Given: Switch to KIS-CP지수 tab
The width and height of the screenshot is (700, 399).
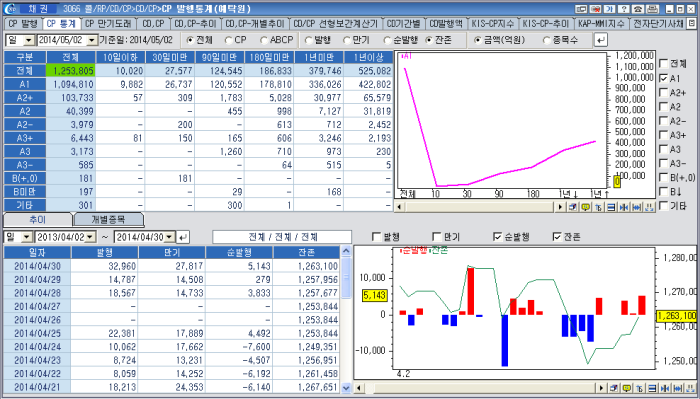Looking at the screenshot, I should pyautogui.click(x=493, y=24).
